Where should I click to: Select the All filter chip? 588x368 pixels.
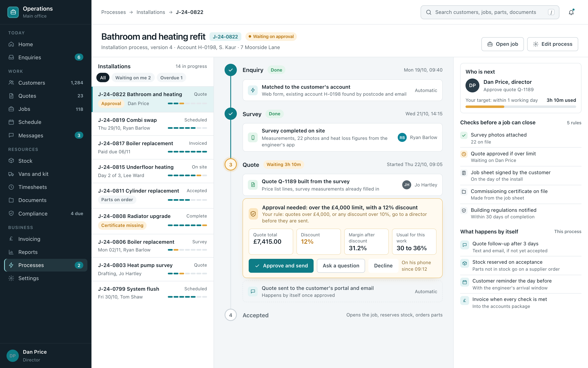(103, 78)
